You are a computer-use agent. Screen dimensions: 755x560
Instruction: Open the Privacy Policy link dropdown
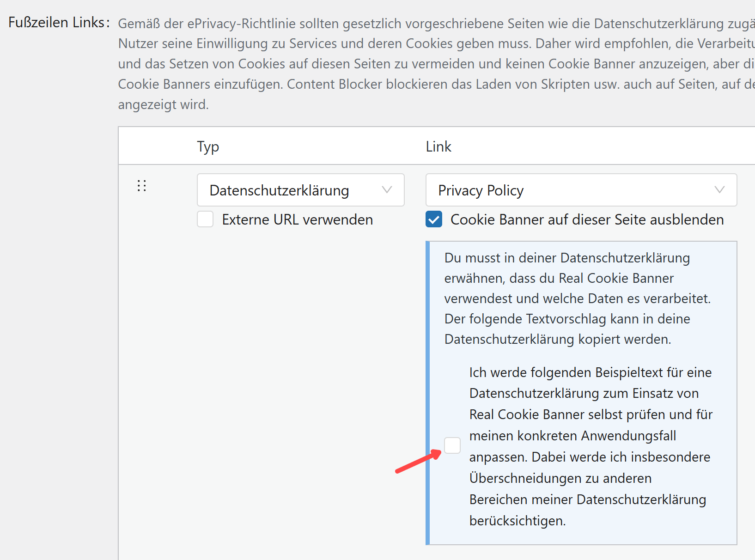(568, 190)
